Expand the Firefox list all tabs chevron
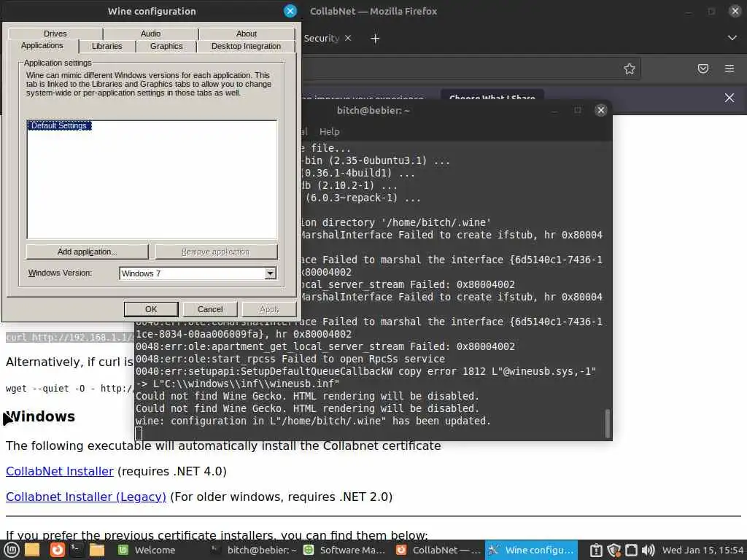Screen dimensions: 747x560 tap(732, 38)
